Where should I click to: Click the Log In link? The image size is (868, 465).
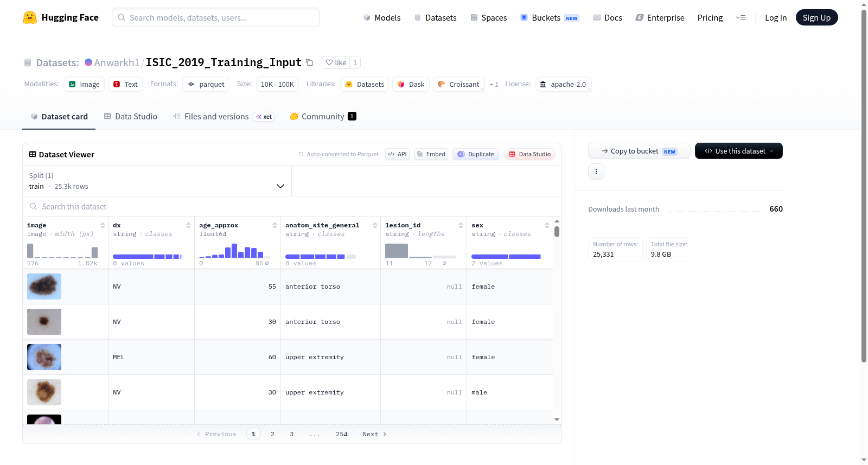[x=776, y=18]
